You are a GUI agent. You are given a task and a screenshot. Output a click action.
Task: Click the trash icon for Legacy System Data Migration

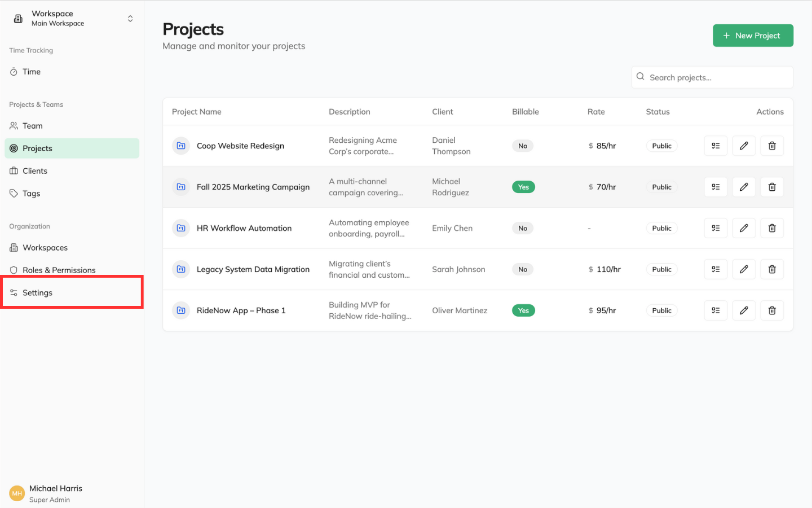pyautogui.click(x=772, y=269)
